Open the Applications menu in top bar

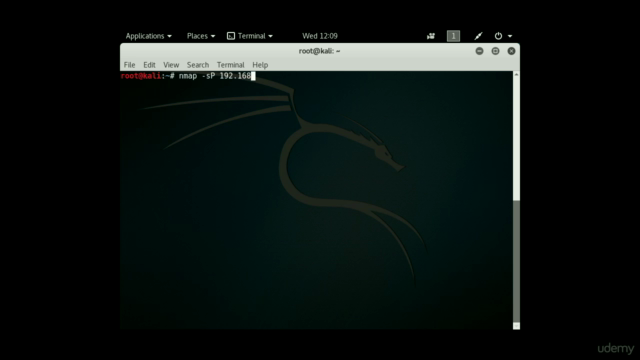click(149, 36)
